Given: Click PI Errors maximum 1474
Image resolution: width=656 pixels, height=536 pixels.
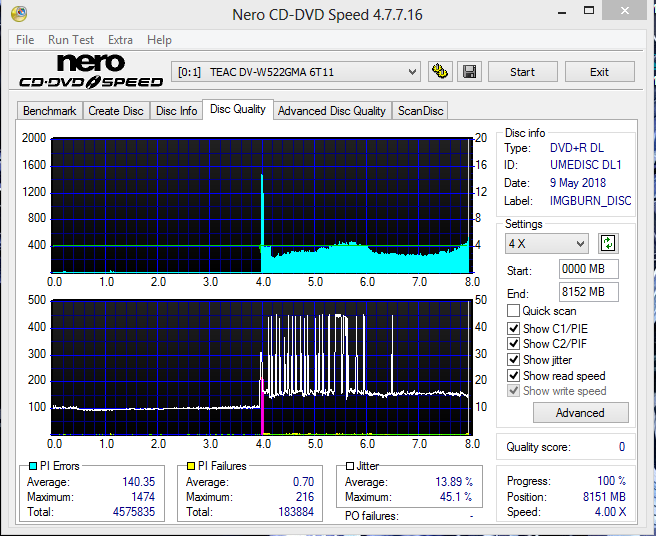Looking at the screenshot, I should click(x=143, y=497).
